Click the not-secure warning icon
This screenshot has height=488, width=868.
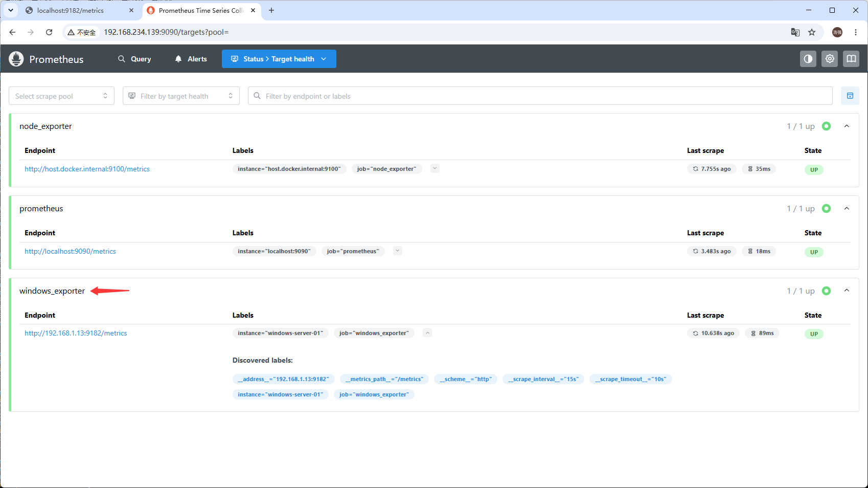tap(71, 32)
